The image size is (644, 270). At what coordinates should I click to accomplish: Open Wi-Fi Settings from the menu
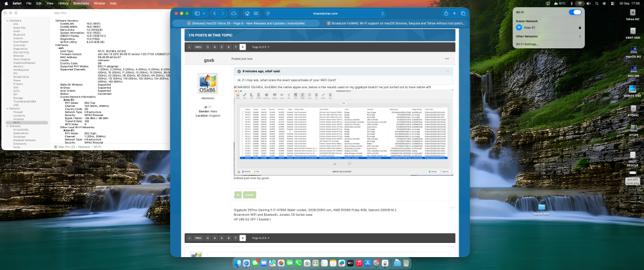(527, 44)
